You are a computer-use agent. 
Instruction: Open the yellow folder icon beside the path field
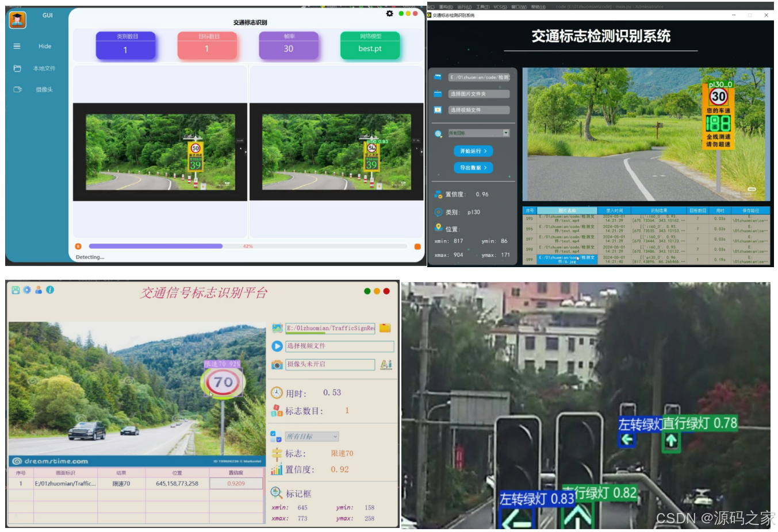385,327
